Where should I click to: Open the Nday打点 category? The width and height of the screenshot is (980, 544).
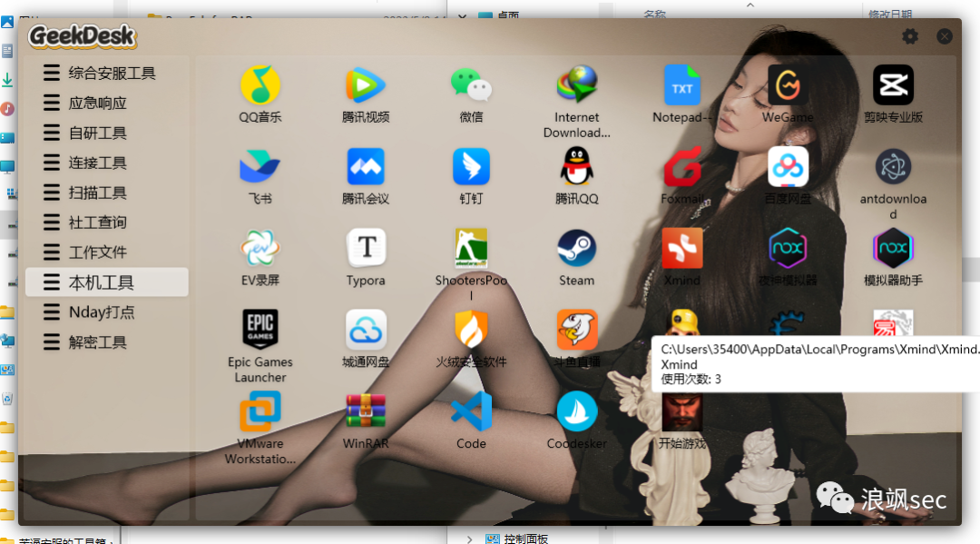101,312
